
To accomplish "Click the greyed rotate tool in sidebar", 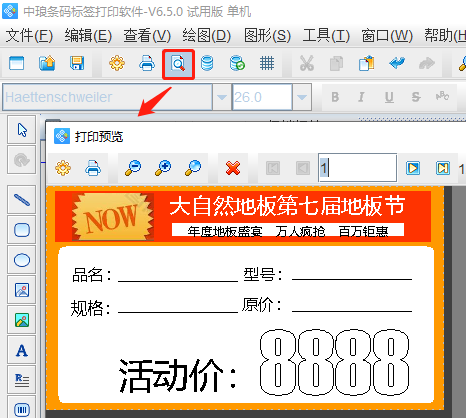I will 22,160.
